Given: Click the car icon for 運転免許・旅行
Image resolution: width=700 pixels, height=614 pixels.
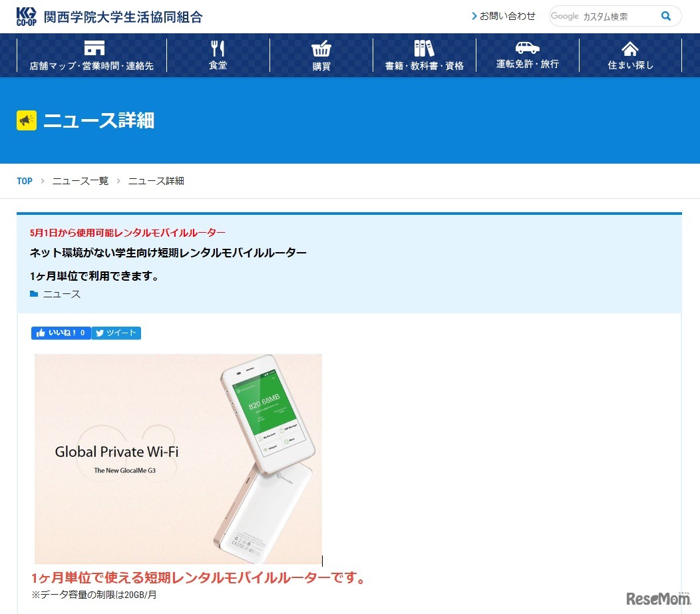Looking at the screenshot, I should (528, 48).
